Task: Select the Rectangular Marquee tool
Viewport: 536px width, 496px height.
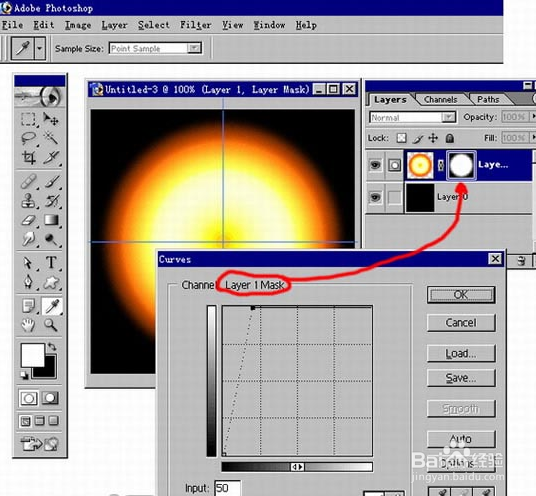Action: coord(28,119)
